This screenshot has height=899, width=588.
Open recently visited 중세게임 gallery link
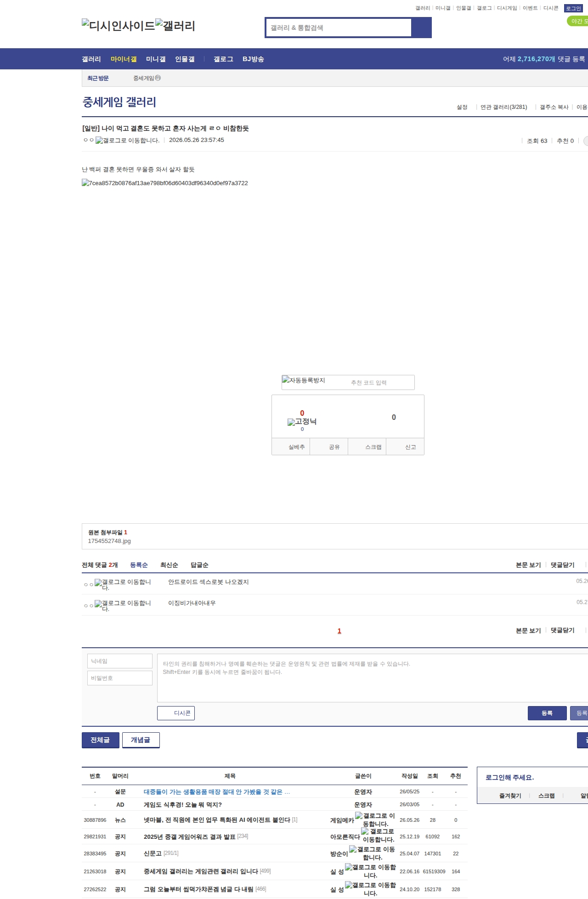tap(147, 78)
